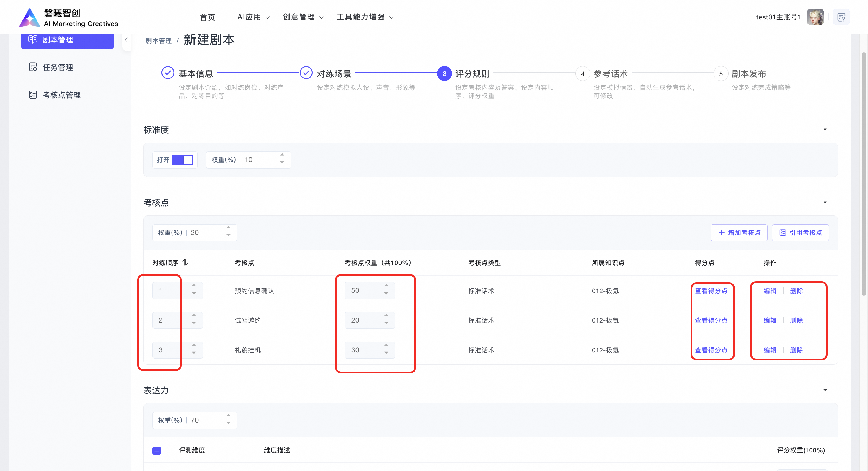Click 查看得分点 for 礼貌挂机
Image resolution: width=868 pixels, height=471 pixels.
711,350
